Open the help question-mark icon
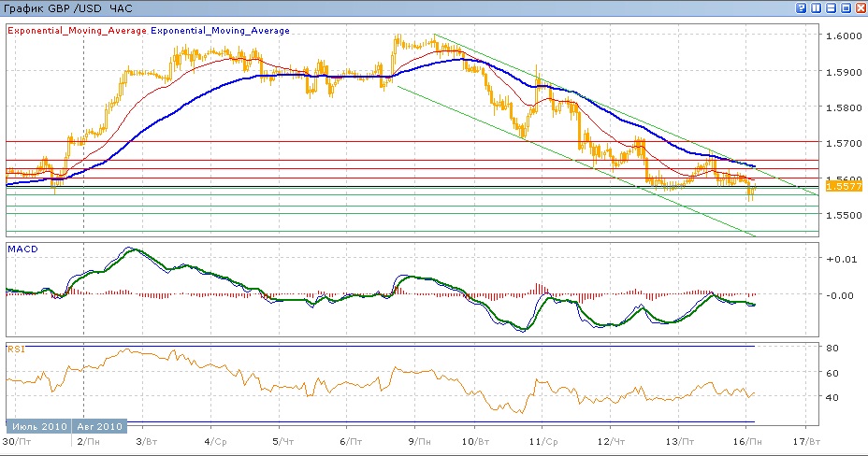The image size is (868, 456). 802,7
